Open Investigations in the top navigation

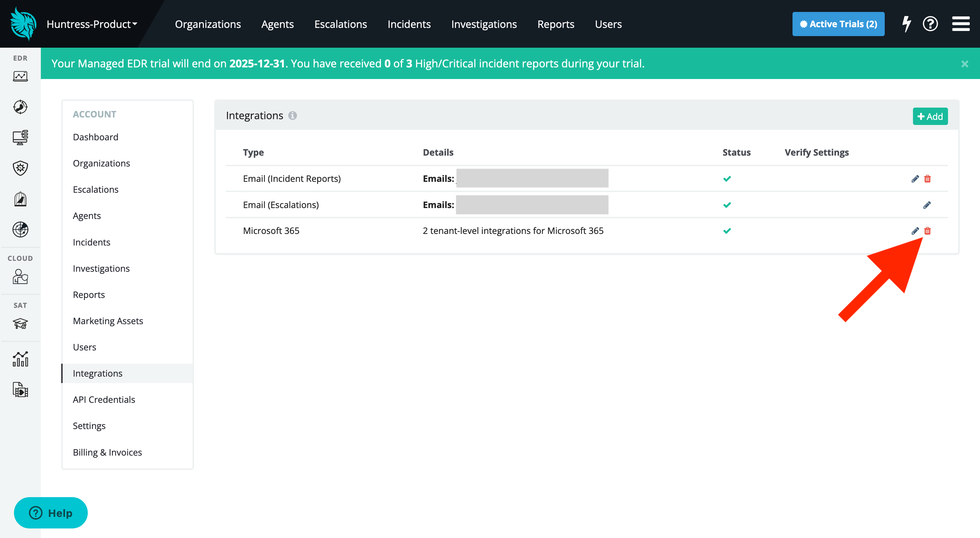[x=484, y=24]
